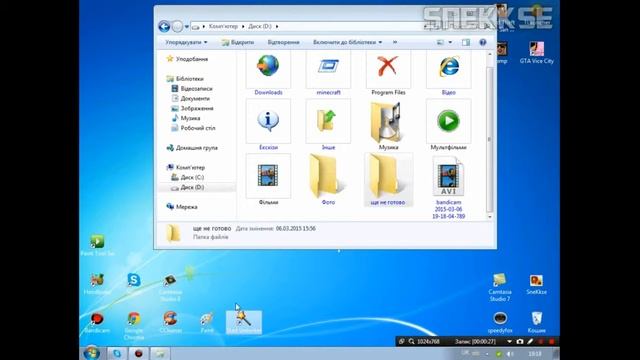Open the Мультфільми folder

(448, 125)
